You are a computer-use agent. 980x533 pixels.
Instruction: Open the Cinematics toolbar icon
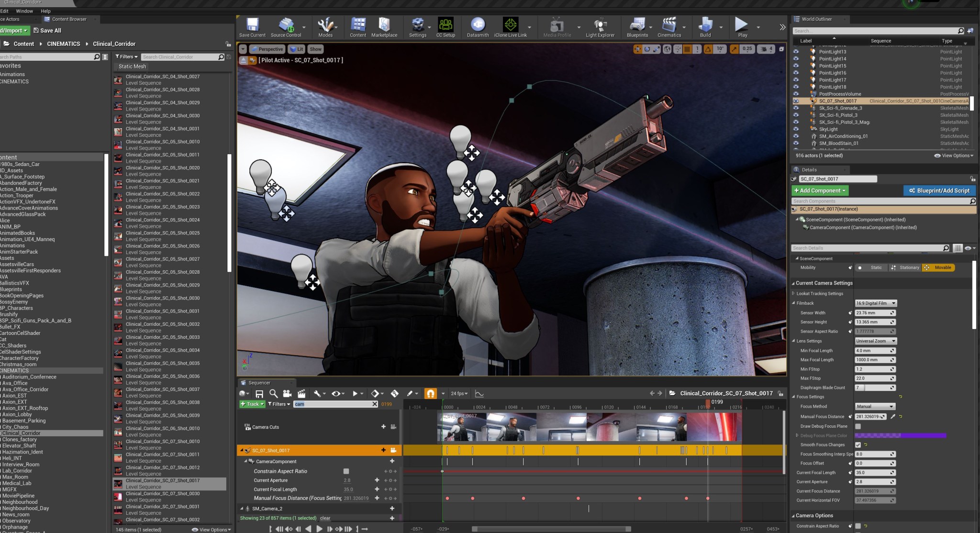[669, 24]
